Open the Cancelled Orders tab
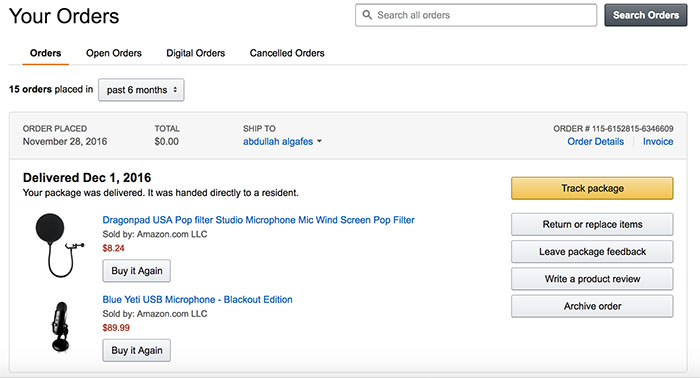 point(287,53)
